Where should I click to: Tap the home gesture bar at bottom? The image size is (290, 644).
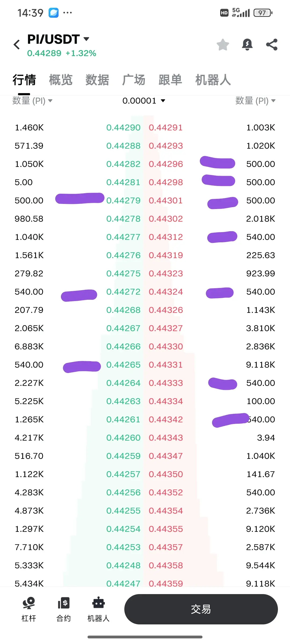[x=145, y=637]
